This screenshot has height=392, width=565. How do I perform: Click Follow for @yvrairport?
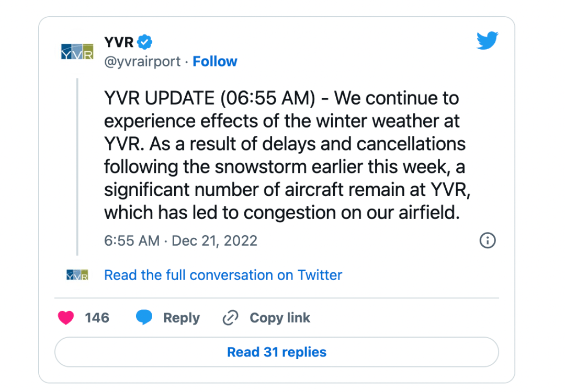coord(215,61)
